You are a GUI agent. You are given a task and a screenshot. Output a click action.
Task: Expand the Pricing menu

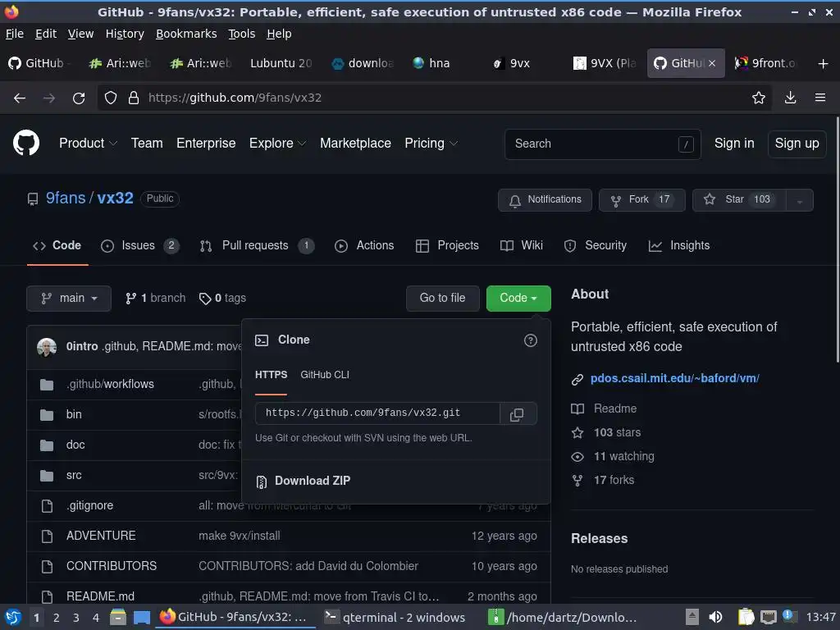pyautogui.click(x=431, y=143)
